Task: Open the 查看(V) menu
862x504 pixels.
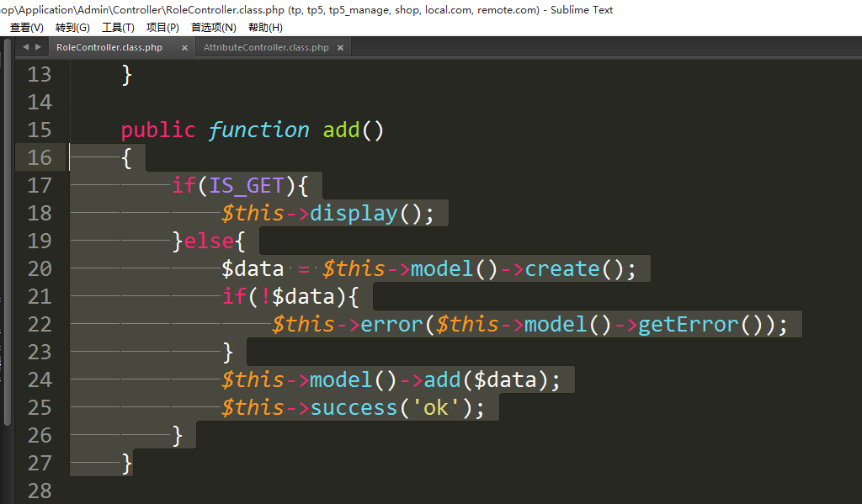Action: (27, 28)
